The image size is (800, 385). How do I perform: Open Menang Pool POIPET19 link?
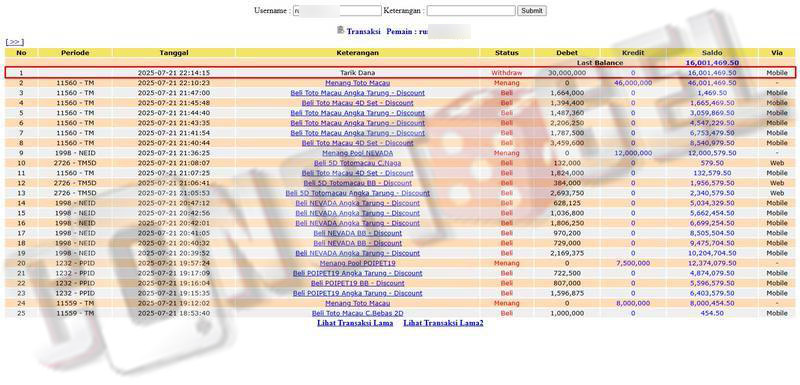coord(358,263)
